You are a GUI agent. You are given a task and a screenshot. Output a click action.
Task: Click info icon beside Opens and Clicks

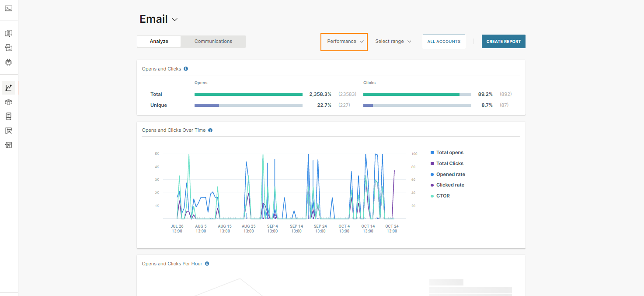[x=186, y=69]
